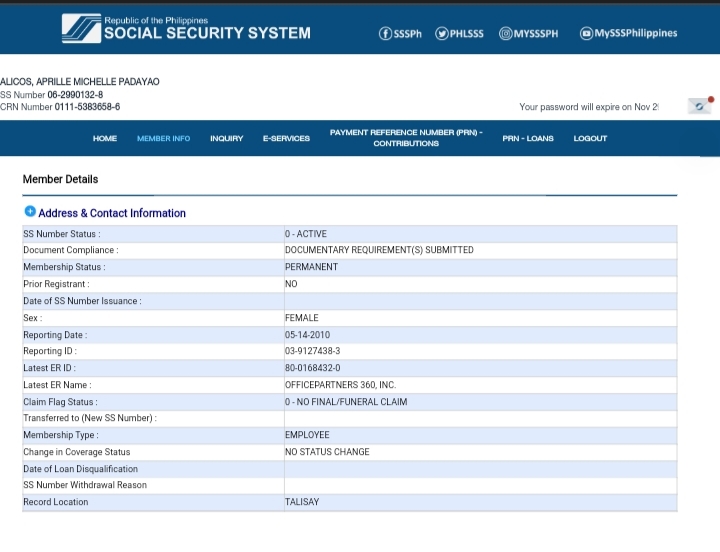Viewport: 720px width, 552px height.
Task: Click the Social Security System title text
Action: pyautogui.click(x=207, y=33)
